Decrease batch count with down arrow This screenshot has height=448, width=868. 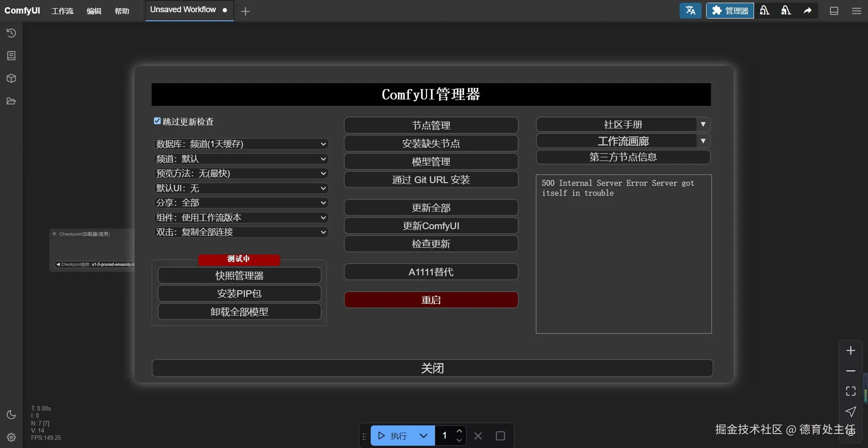point(459,441)
